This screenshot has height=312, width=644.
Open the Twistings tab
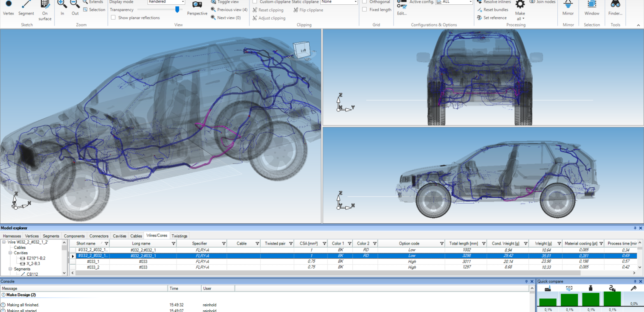point(179,236)
